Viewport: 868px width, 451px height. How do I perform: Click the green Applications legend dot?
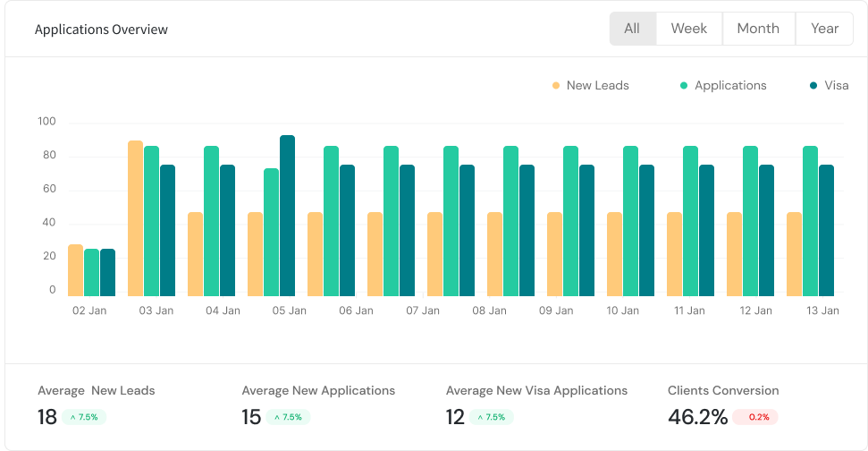[x=684, y=86]
